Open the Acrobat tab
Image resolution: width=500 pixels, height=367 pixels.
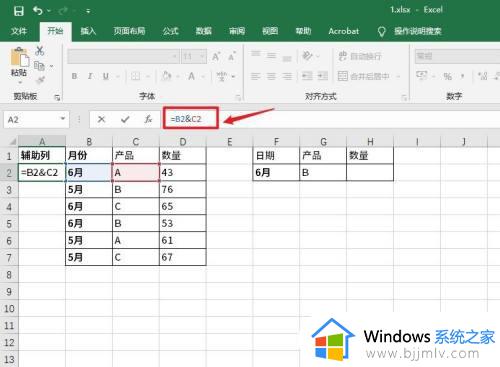point(343,31)
